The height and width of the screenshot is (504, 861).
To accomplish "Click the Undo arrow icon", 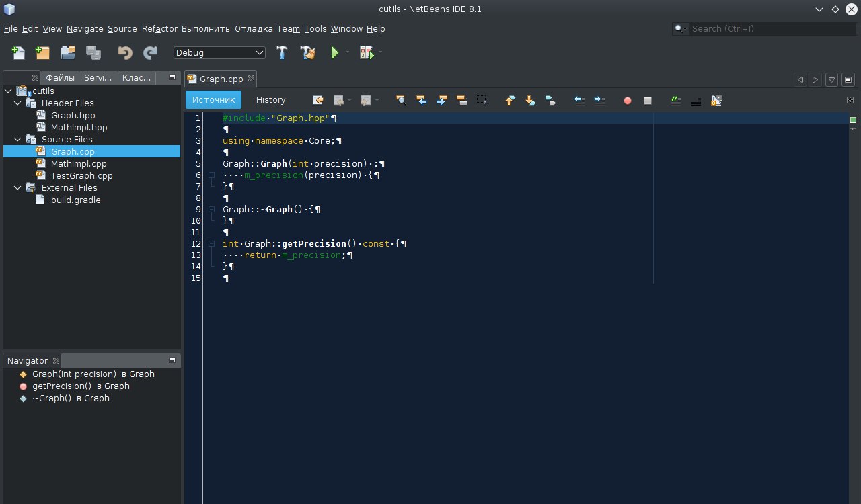I will point(125,53).
